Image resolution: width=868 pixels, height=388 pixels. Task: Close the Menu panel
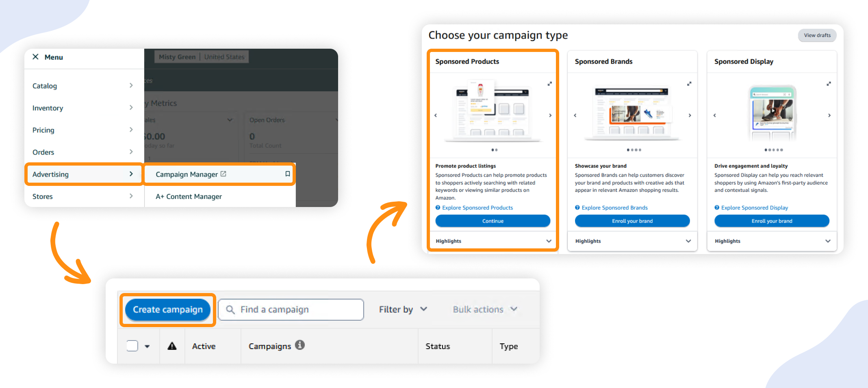36,57
